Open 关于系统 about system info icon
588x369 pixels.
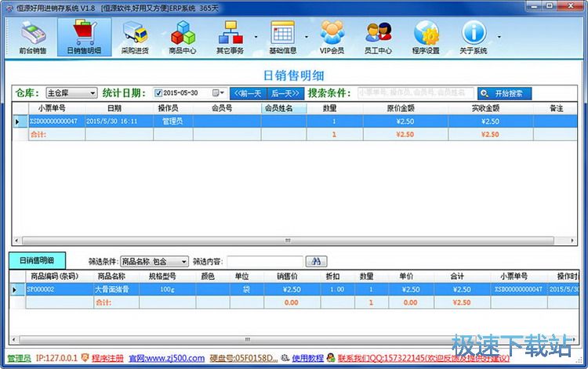click(474, 38)
